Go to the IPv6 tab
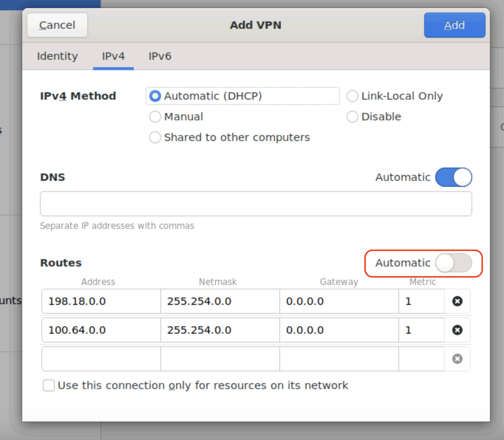Viewport: 504px width, 440px height. (x=160, y=56)
